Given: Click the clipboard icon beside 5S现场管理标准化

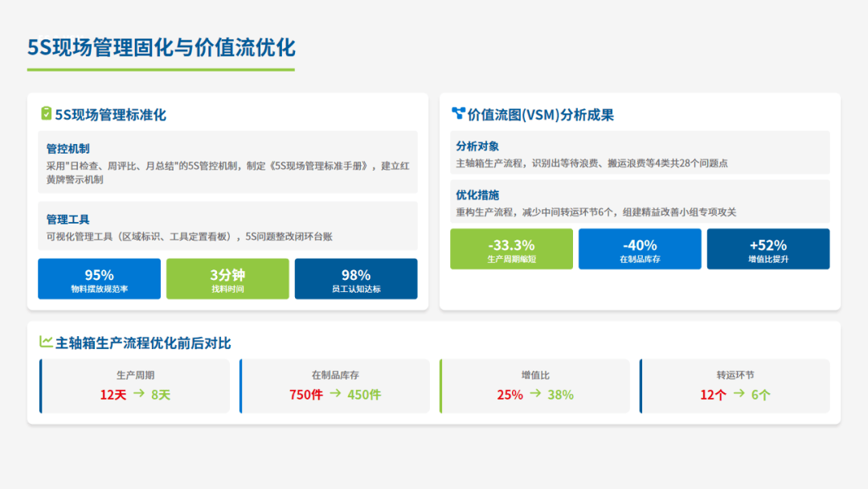Looking at the screenshot, I should (x=46, y=114).
